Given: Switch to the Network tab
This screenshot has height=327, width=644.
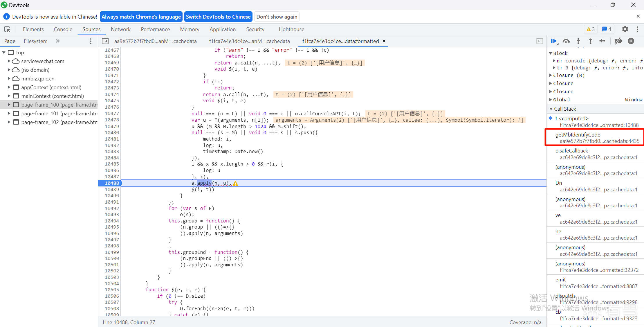Looking at the screenshot, I should pyautogui.click(x=120, y=29).
